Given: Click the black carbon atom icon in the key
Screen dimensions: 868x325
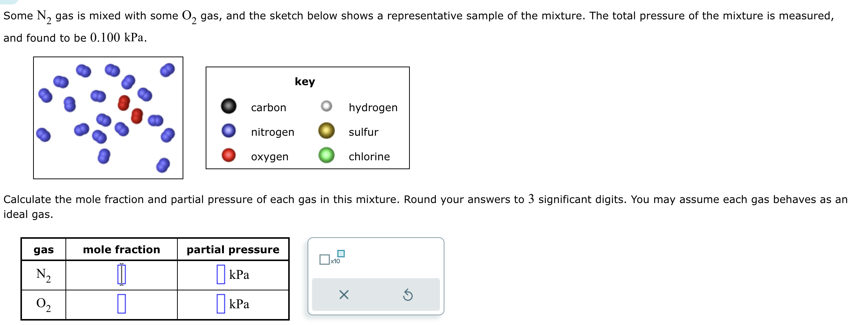Looking at the screenshot, I should point(228,107).
